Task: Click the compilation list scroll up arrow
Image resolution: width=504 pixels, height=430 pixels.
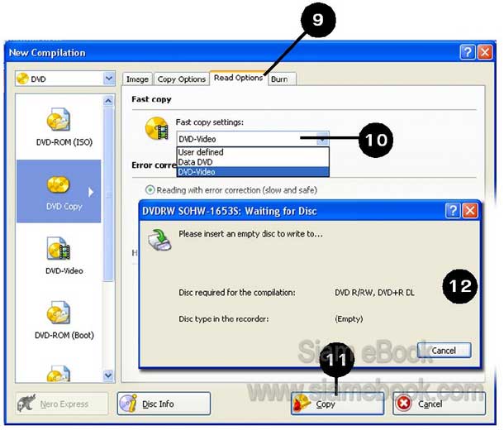Action: [108, 101]
